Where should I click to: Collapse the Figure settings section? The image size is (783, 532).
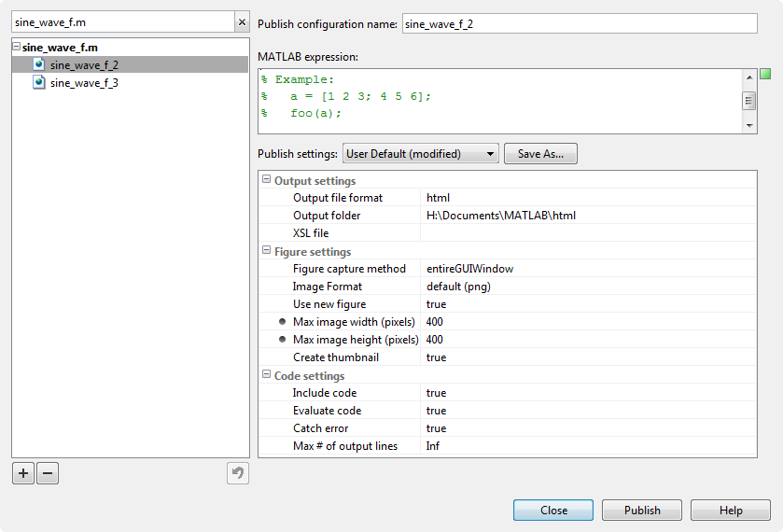266,250
